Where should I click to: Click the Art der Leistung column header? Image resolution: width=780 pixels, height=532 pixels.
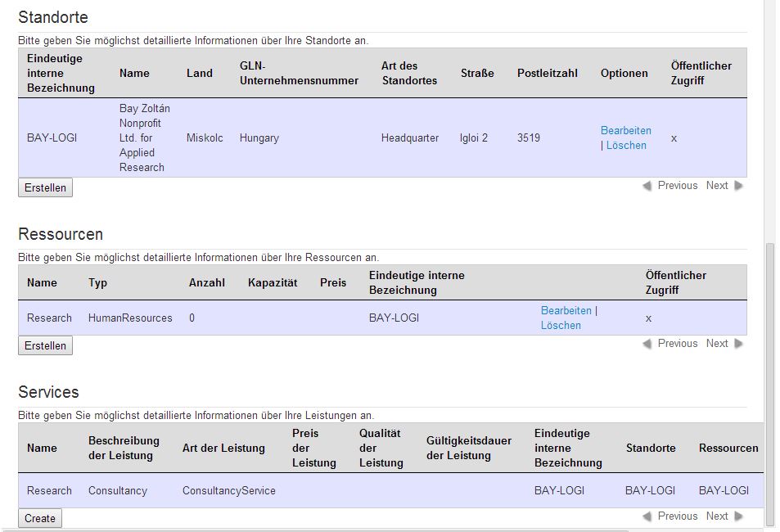pyautogui.click(x=223, y=448)
